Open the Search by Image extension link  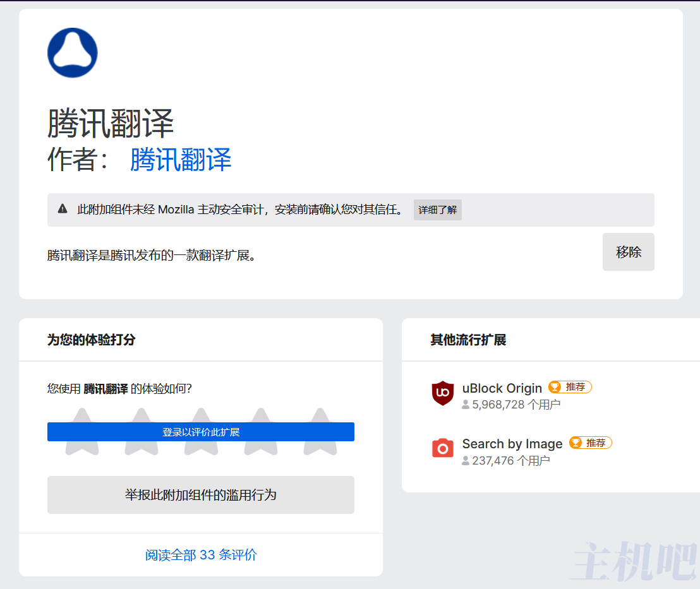click(x=512, y=444)
